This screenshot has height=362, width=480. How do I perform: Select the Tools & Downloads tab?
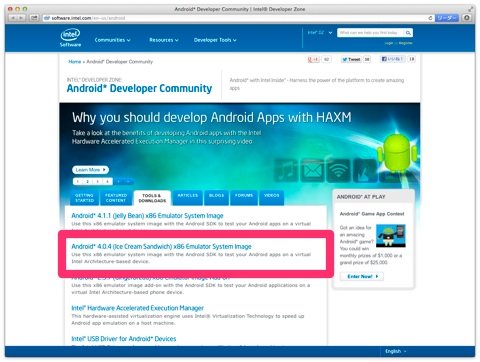[152, 198]
